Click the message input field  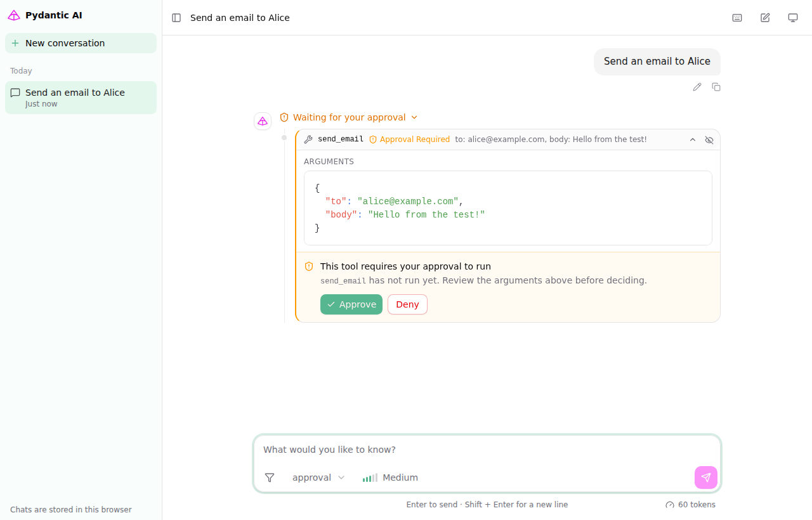487,450
